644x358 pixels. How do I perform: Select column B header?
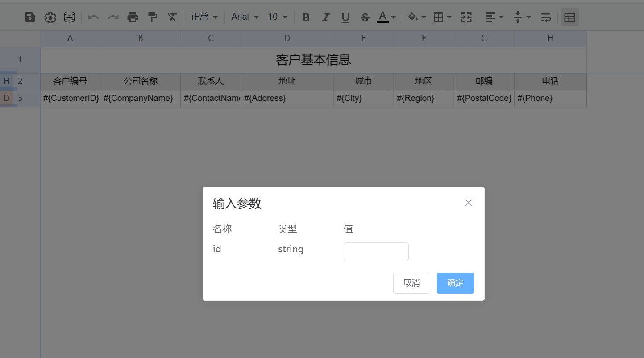coord(141,38)
